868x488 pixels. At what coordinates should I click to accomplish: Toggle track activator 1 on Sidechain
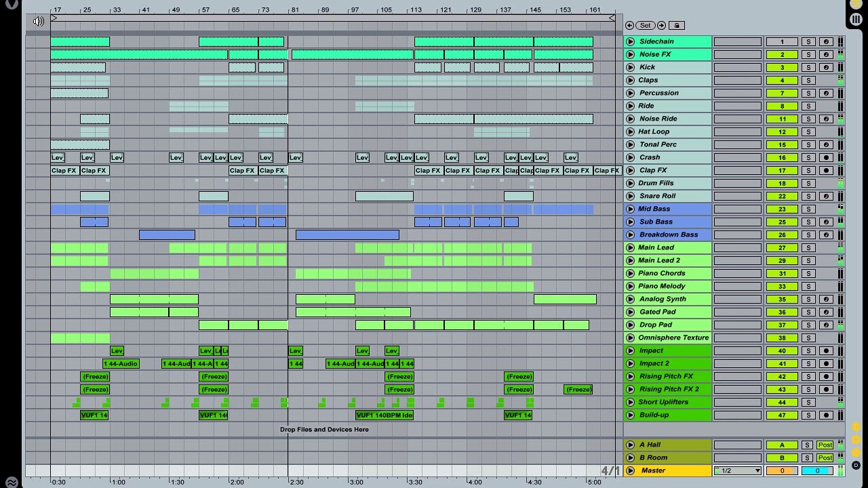pos(782,41)
